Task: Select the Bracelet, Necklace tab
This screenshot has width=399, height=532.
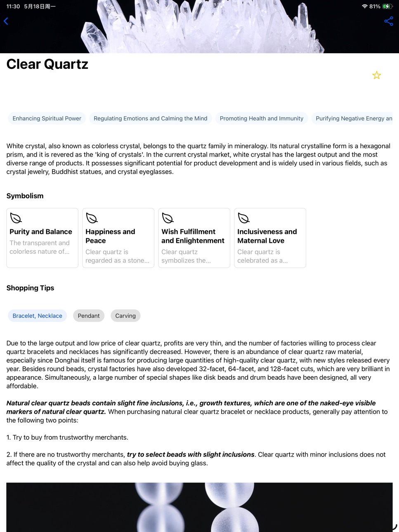Action: (x=37, y=315)
